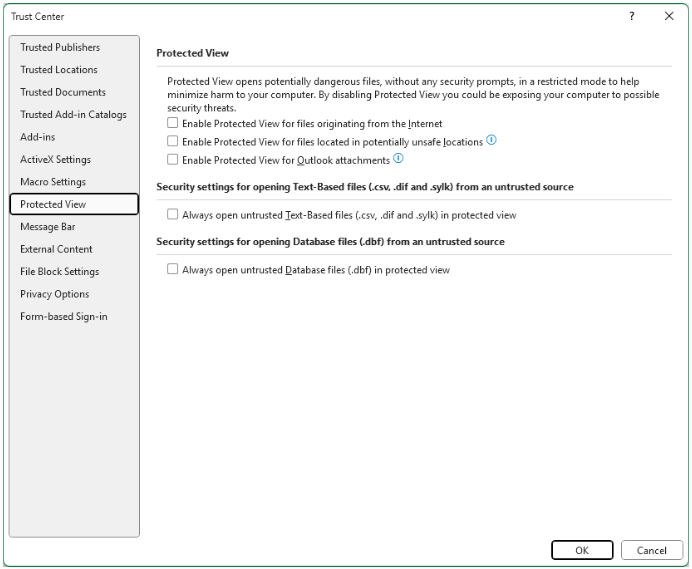Click Cancel to discard changes
This screenshot has width=692, height=569.
[651, 550]
